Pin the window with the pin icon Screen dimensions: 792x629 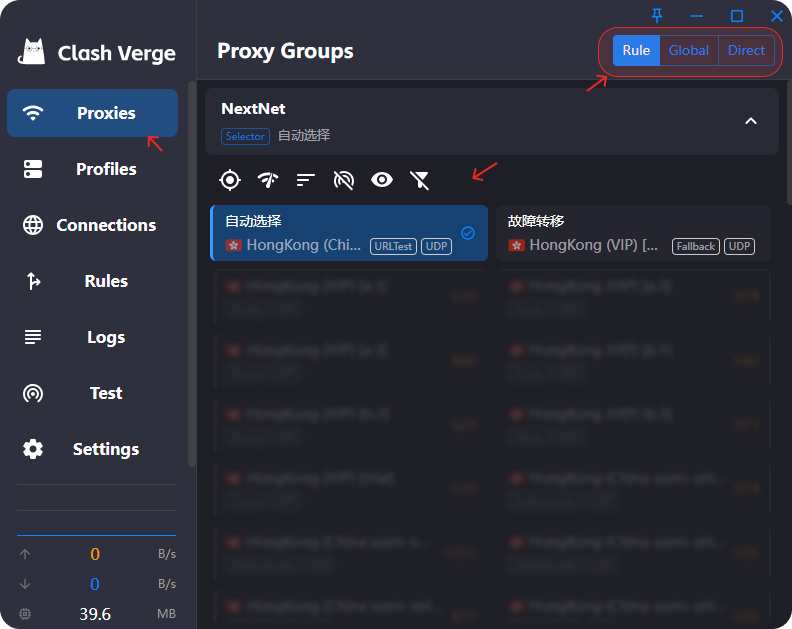(x=657, y=15)
